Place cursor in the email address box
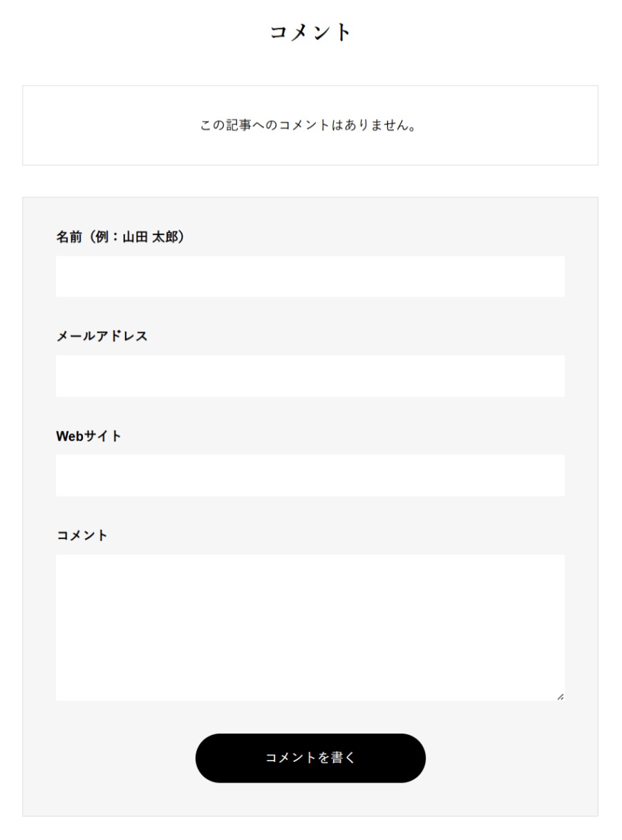Viewport: 622px width, 840px height. (x=310, y=376)
